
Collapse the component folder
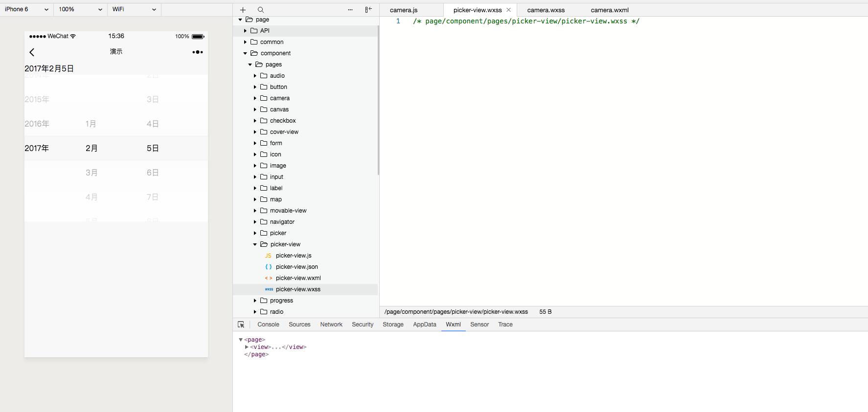tap(245, 53)
